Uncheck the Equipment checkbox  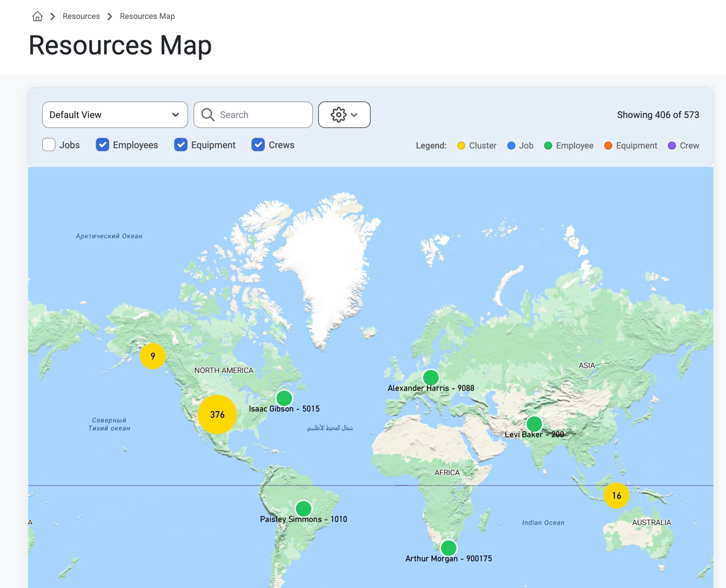(x=181, y=145)
